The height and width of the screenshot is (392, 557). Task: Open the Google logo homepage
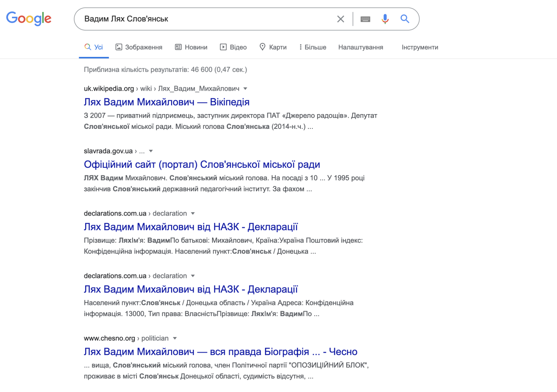click(x=29, y=18)
